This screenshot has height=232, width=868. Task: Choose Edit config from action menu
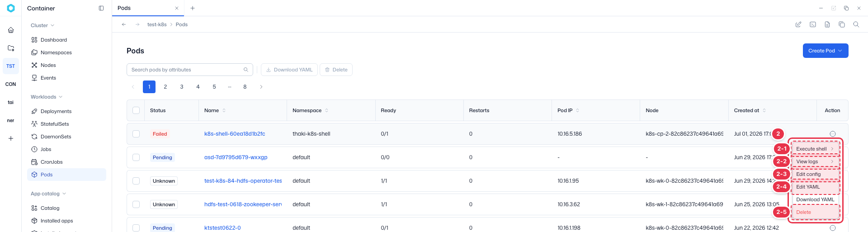pyautogui.click(x=816, y=174)
